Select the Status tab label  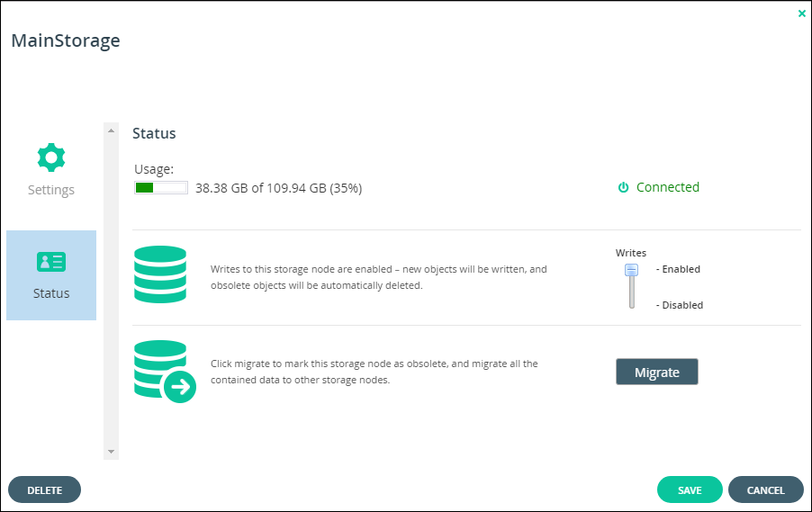pyautogui.click(x=51, y=293)
